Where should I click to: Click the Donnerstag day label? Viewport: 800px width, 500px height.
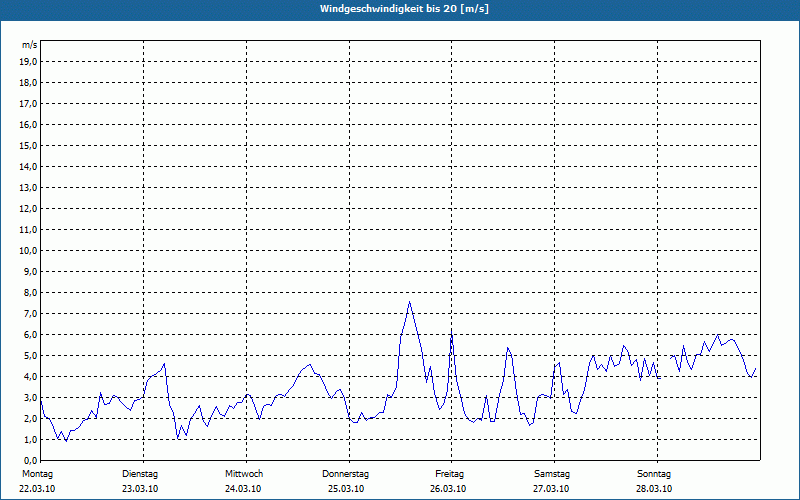pyautogui.click(x=345, y=474)
